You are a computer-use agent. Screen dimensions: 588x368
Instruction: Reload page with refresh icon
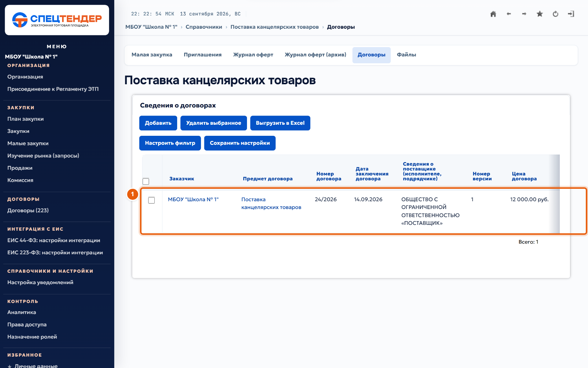coord(555,14)
